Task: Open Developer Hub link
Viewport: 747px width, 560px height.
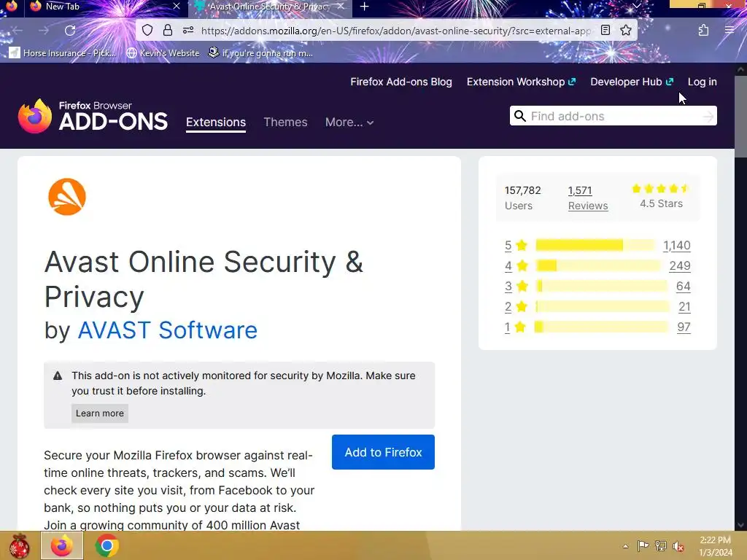Action: 632,82
